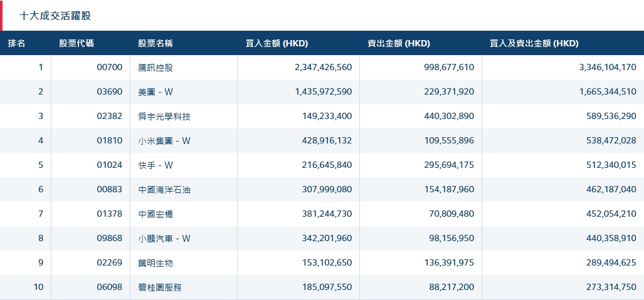Viewport: 644px width, 300px height.
Task: Click sell amount 136,391,975
Action: (x=449, y=262)
